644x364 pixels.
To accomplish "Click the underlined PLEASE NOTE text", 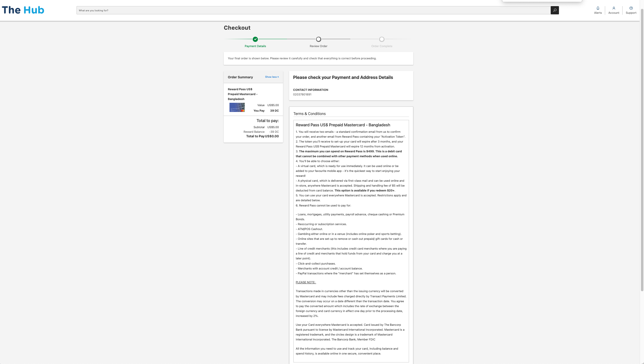I will (306, 282).
